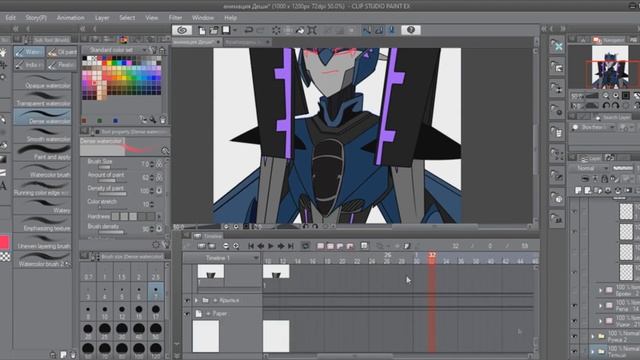Toggle visibility eye of Крылья folder in timeline
The width and height of the screenshot is (640, 360).
click(187, 300)
